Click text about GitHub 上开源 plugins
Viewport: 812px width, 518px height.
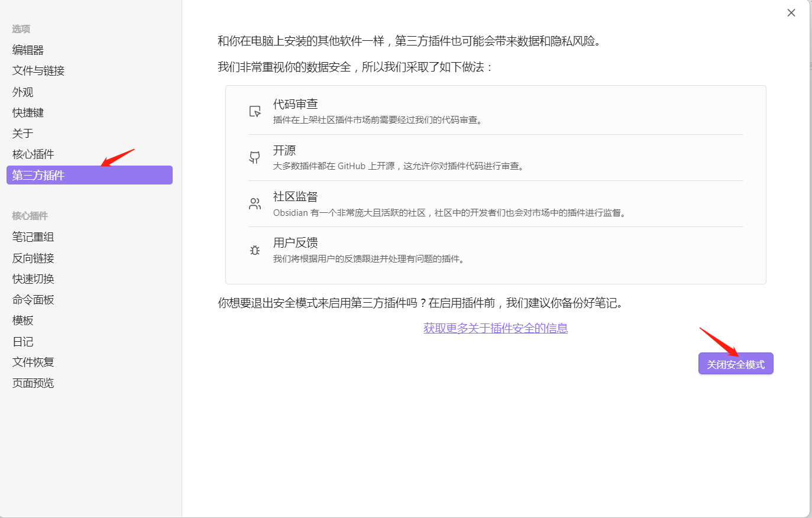(399, 166)
